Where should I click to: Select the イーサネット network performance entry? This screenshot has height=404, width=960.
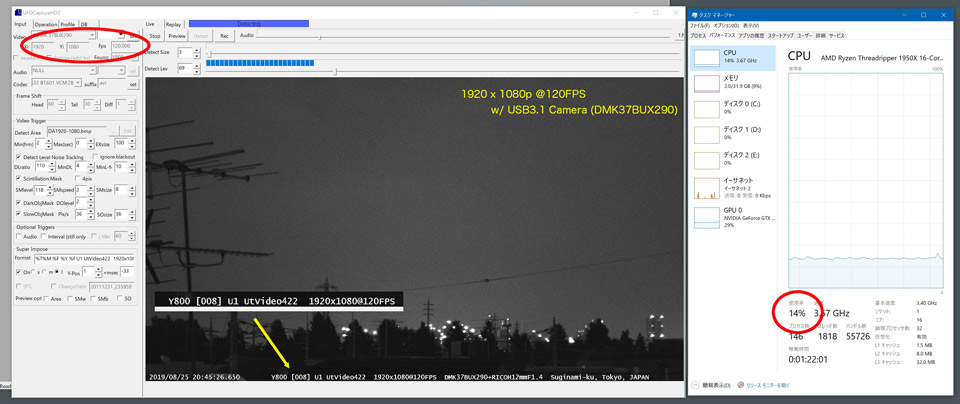tap(733, 187)
